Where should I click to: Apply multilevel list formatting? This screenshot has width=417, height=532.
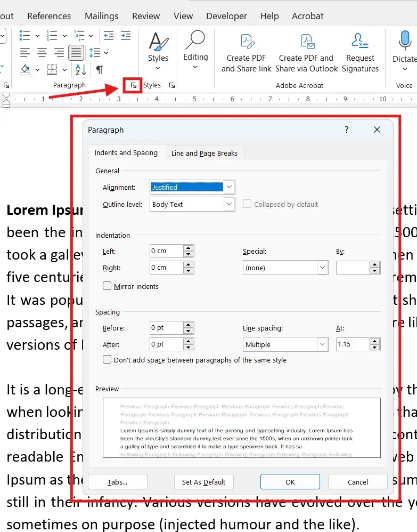tap(79, 35)
